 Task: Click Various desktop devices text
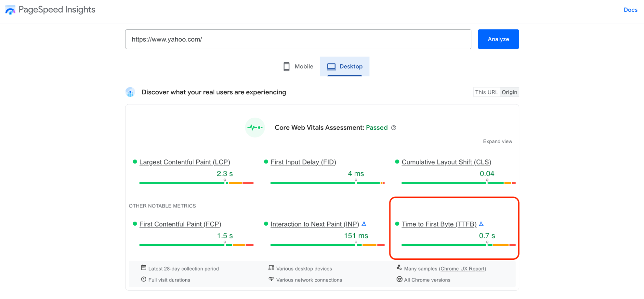point(304,269)
